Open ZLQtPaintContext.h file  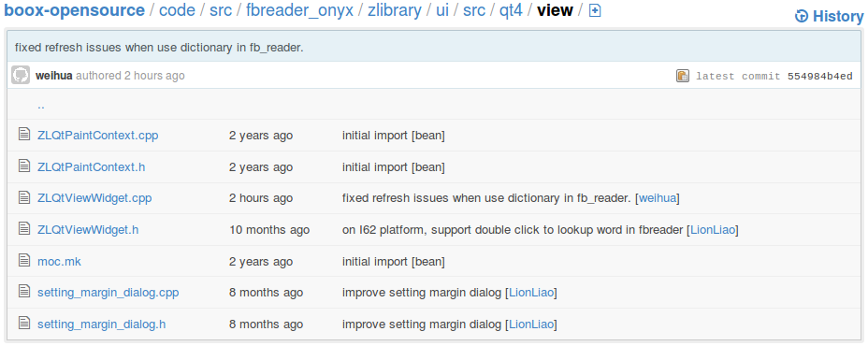point(92,166)
